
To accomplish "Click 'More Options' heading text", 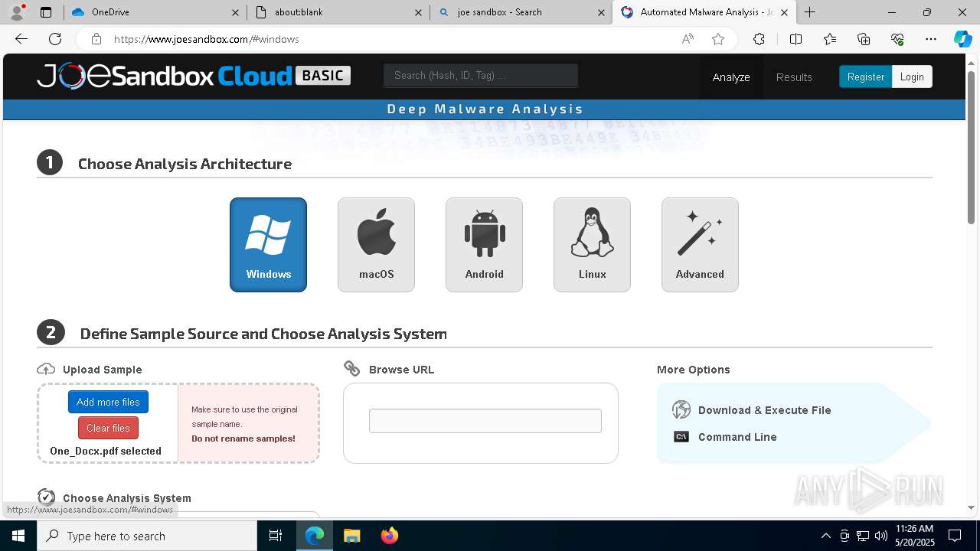I will (694, 370).
